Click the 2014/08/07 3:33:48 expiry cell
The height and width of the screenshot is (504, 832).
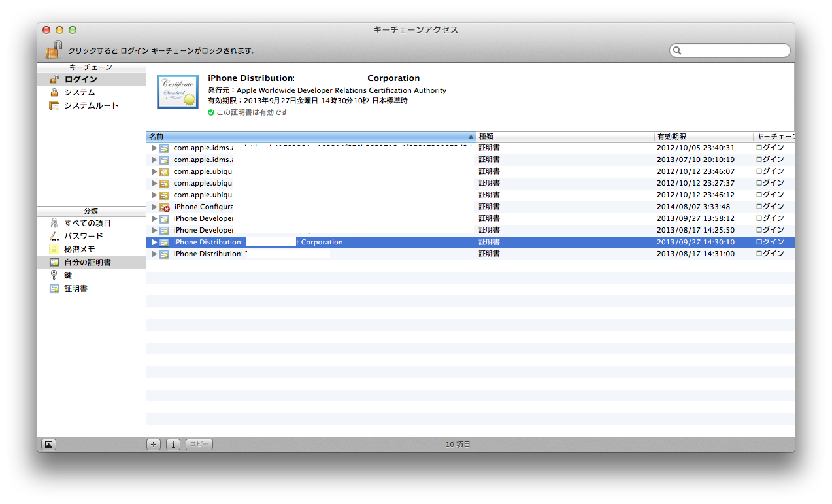click(x=693, y=207)
